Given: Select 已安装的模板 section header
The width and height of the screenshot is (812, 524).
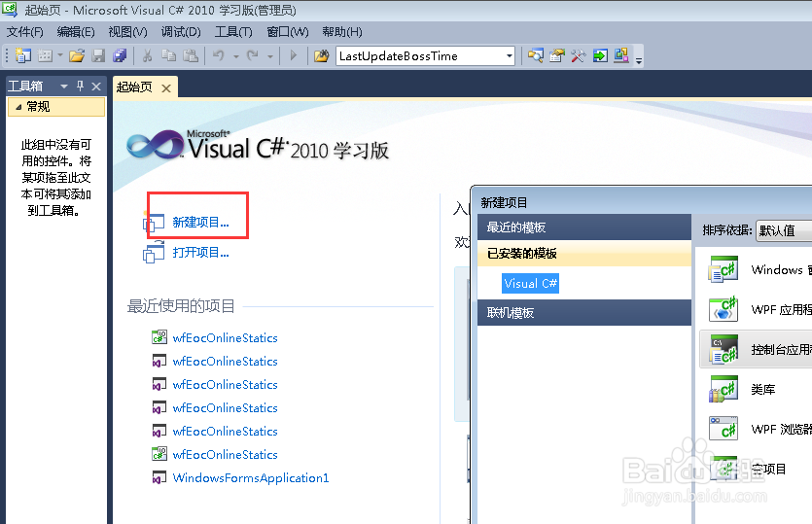Looking at the screenshot, I should (584, 253).
